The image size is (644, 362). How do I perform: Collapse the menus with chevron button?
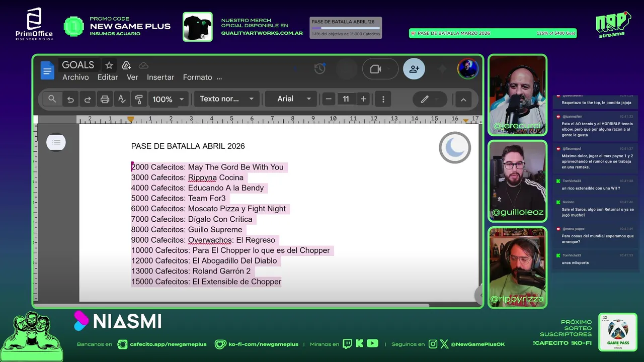point(463,100)
